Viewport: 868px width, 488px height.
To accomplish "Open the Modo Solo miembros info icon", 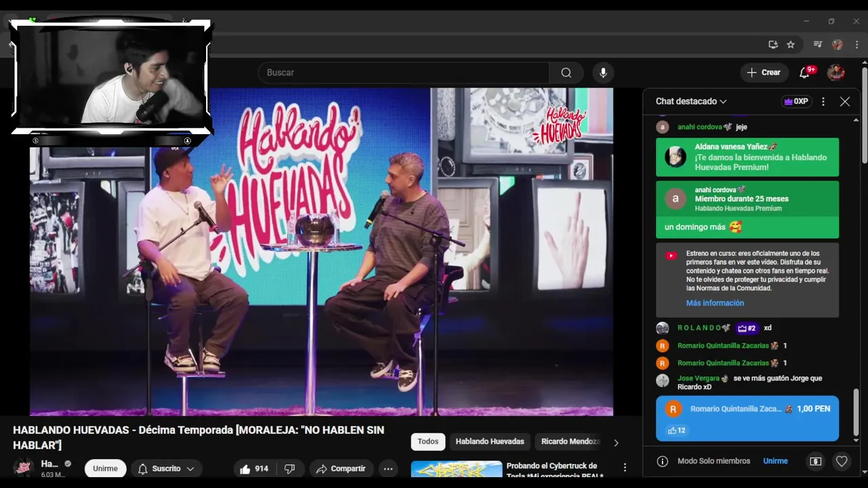I will tap(663, 461).
